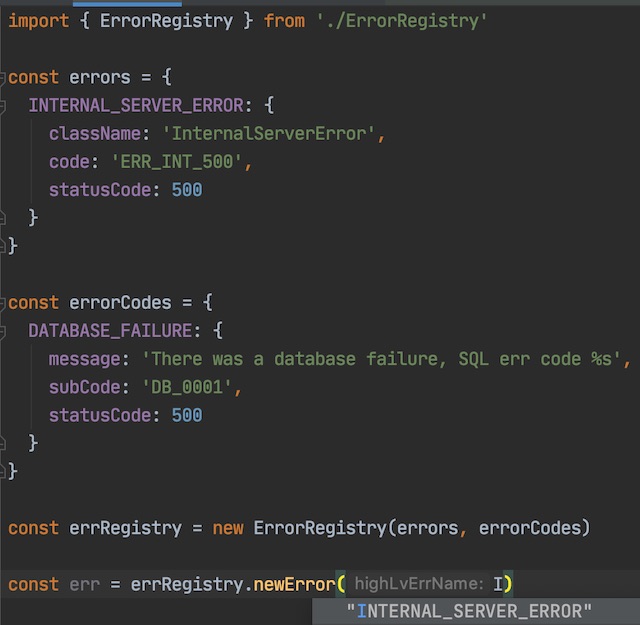
Task: Click the 'new' keyword before ErrorRegistry
Action: [x=228, y=528]
